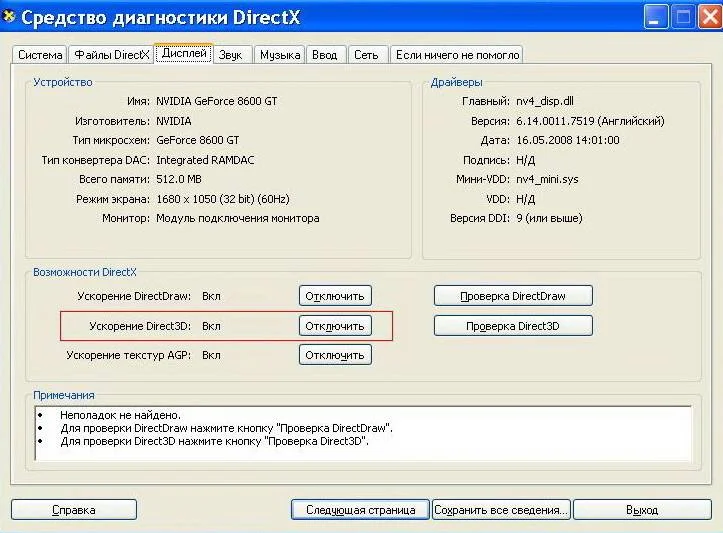Close the DirectX diagnostic window
The height and width of the screenshot is (533, 723).
coord(710,17)
